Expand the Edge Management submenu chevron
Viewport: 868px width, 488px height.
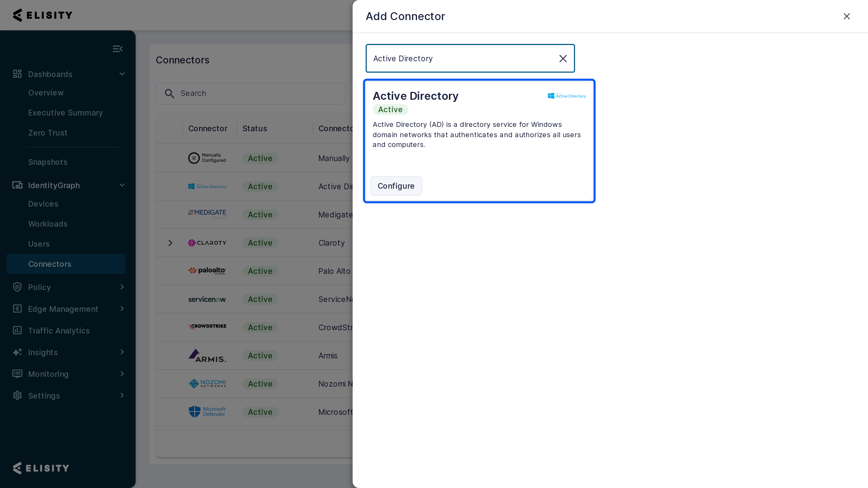point(122,309)
